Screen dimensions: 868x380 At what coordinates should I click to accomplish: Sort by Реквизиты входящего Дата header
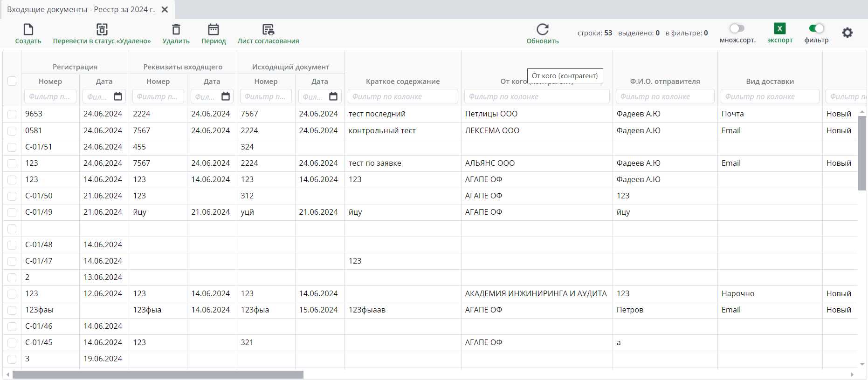(212, 81)
